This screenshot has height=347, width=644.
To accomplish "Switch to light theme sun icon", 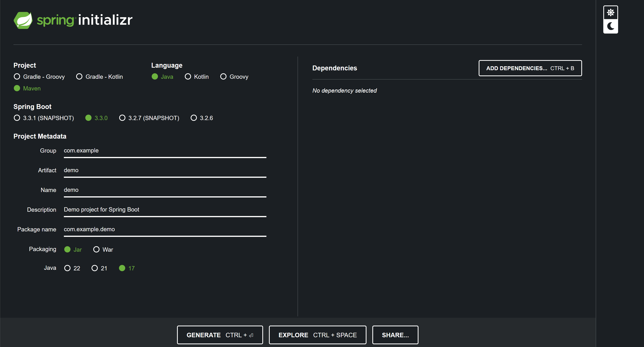I will click(x=610, y=12).
